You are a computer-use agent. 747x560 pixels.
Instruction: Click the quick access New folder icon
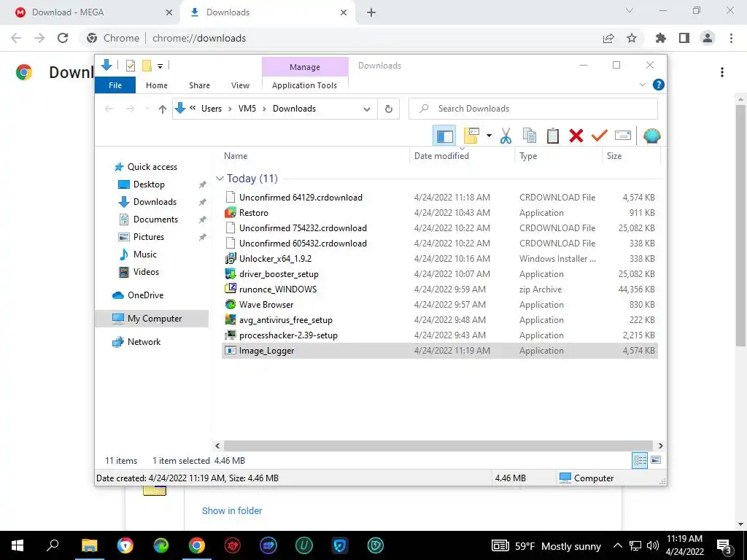[x=147, y=66]
